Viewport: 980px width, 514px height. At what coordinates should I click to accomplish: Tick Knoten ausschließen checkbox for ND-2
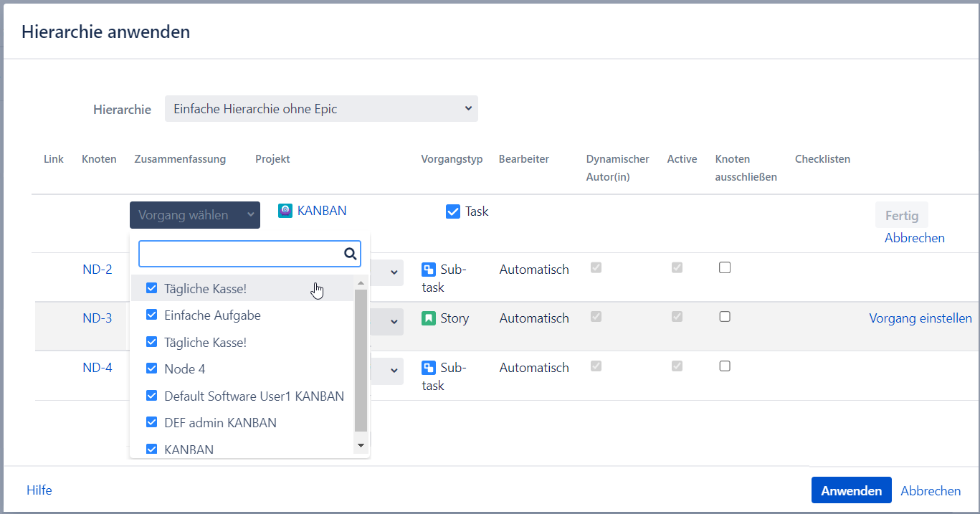[725, 267]
